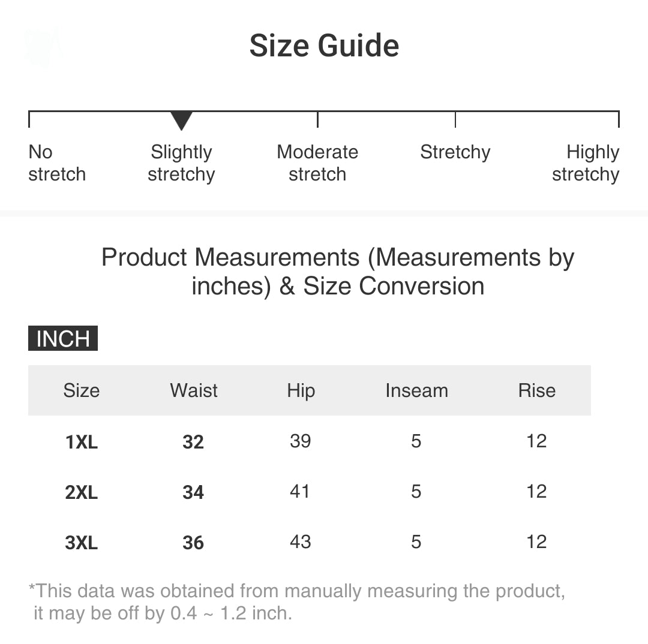This screenshot has width=648, height=644.
Task: Select the 'Slightly stretchy' label
Action: [x=181, y=163]
